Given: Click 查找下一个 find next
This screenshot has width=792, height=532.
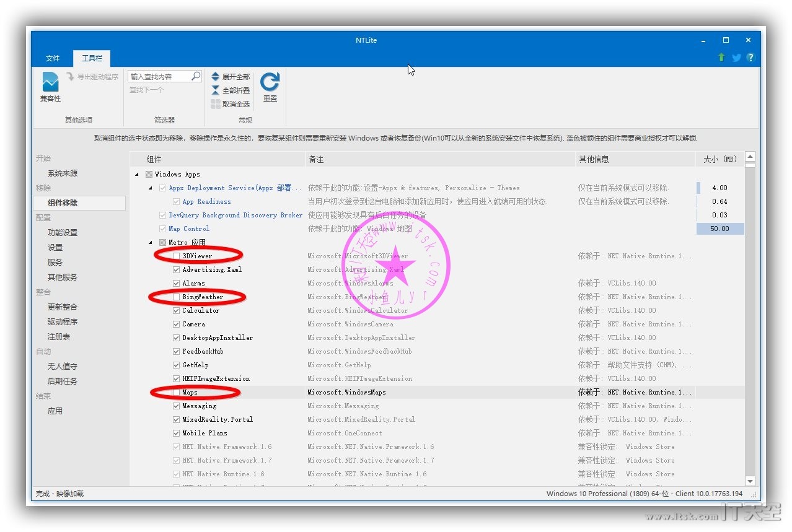Looking at the screenshot, I should coord(146,90).
